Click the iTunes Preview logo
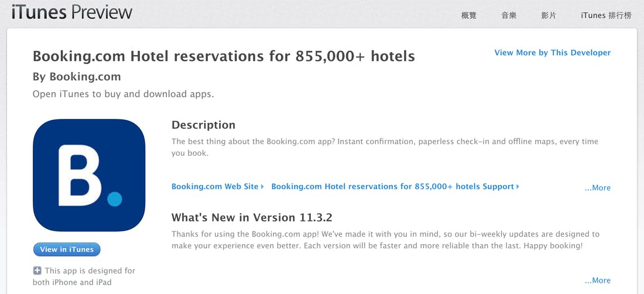This screenshot has height=294, width=644. [72, 12]
